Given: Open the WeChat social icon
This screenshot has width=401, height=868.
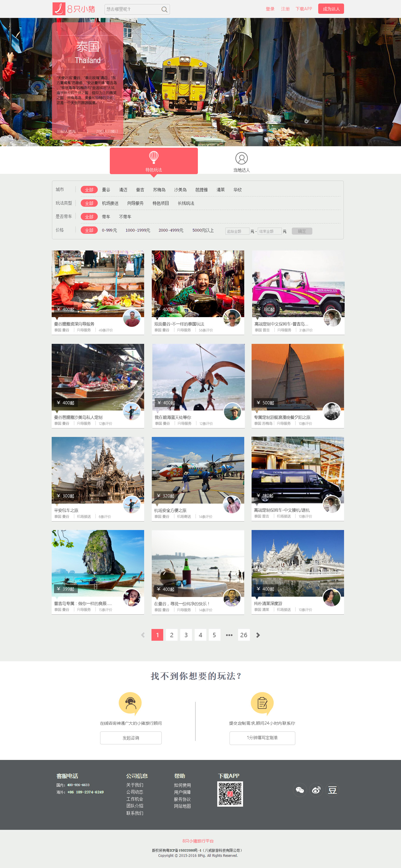Looking at the screenshot, I should coord(299,790).
